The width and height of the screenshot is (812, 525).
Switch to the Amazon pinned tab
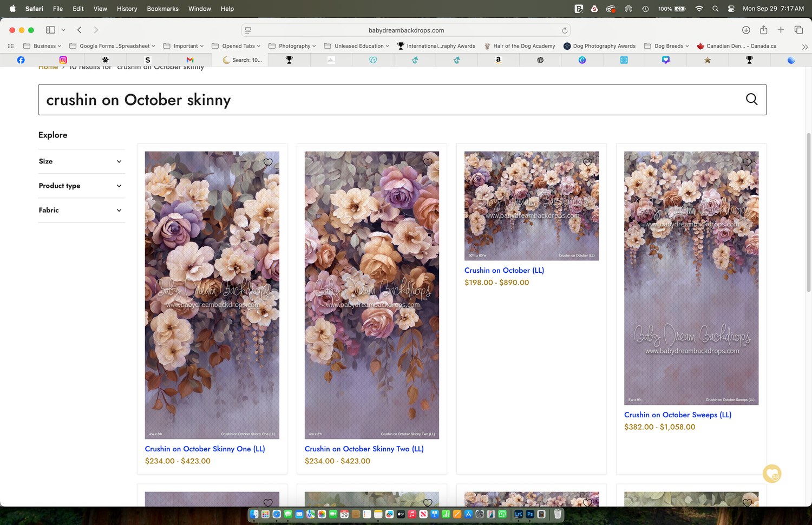[498, 60]
